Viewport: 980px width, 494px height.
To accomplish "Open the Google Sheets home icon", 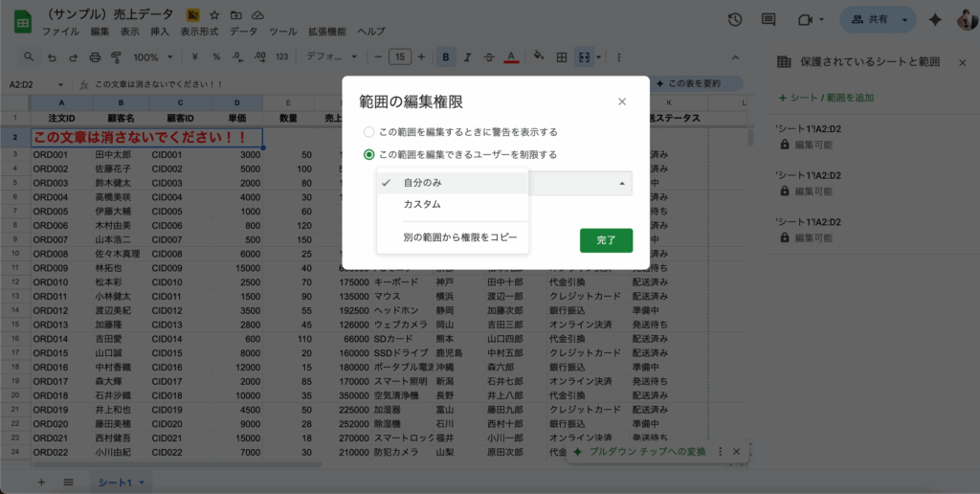I will (x=23, y=23).
